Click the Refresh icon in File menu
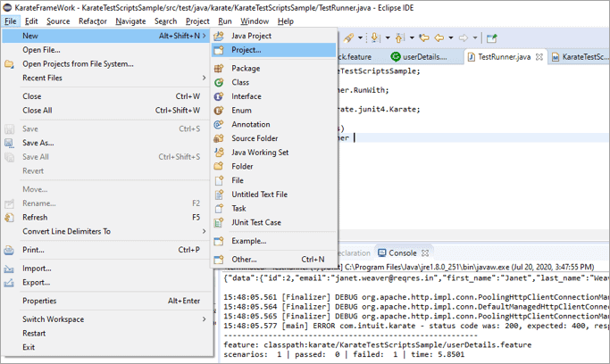The height and width of the screenshot is (364, 610). [x=9, y=218]
